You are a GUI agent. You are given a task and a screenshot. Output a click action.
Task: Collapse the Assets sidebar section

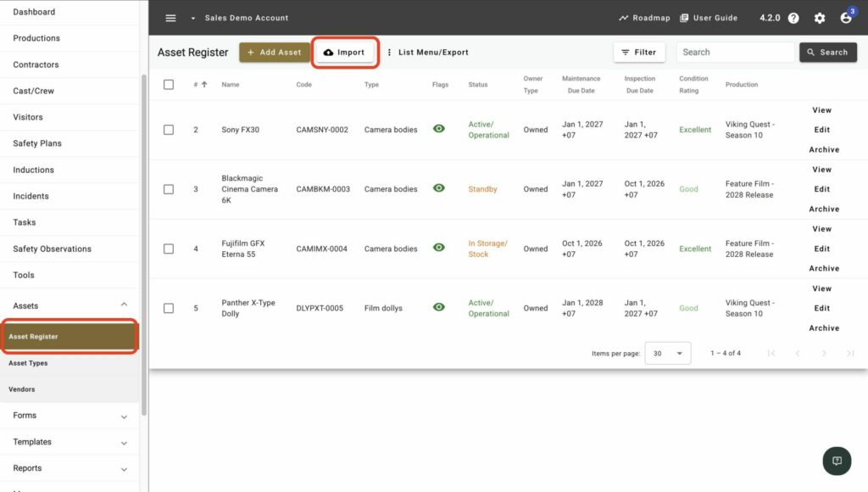70,305
